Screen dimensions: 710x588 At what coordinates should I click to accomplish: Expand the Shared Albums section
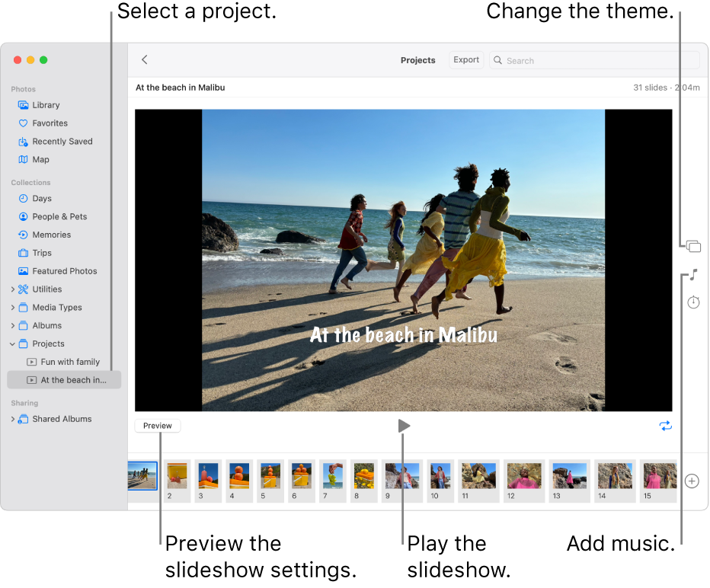click(x=13, y=419)
